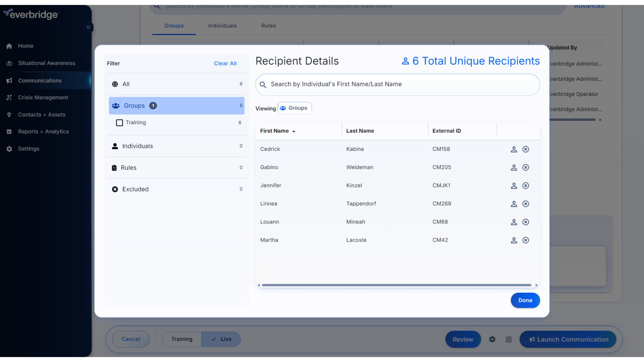Remove Martha Lacoste with the X icon
The width and height of the screenshot is (644, 362).
[x=526, y=240]
